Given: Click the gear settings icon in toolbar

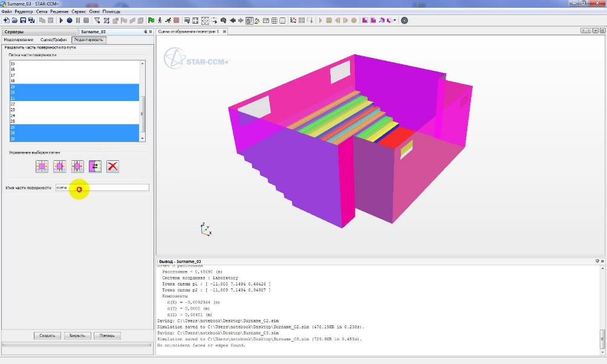Looking at the screenshot, I should [404, 20].
